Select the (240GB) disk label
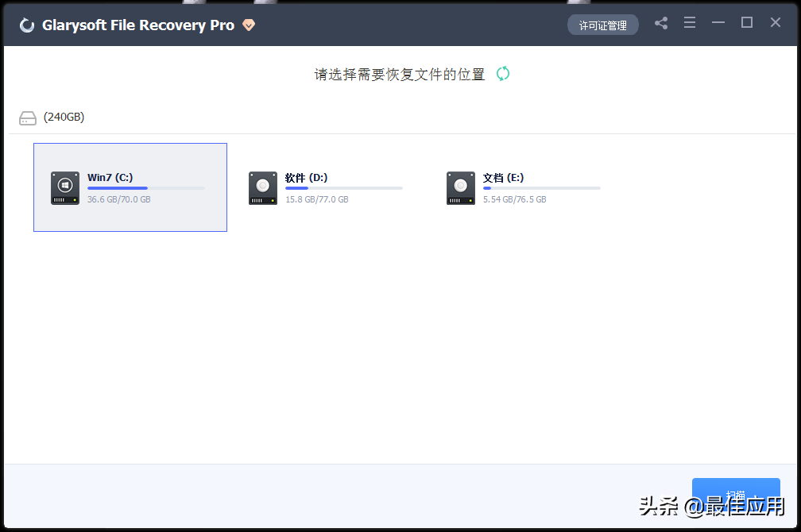This screenshot has width=801, height=532. coord(64,117)
